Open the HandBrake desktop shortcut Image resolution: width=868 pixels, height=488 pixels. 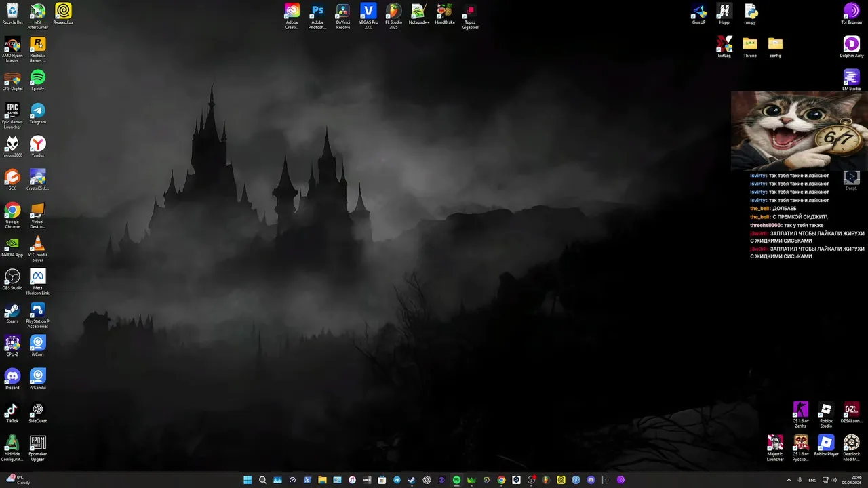(x=445, y=14)
